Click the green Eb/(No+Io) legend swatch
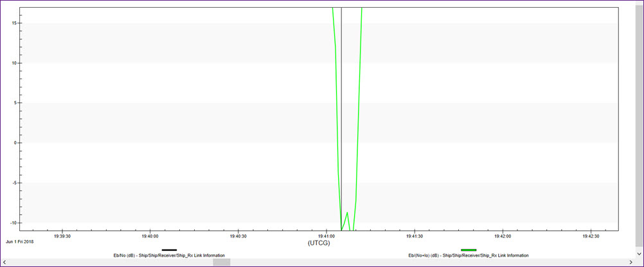The image size is (644, 267). (x=469, y=250)
